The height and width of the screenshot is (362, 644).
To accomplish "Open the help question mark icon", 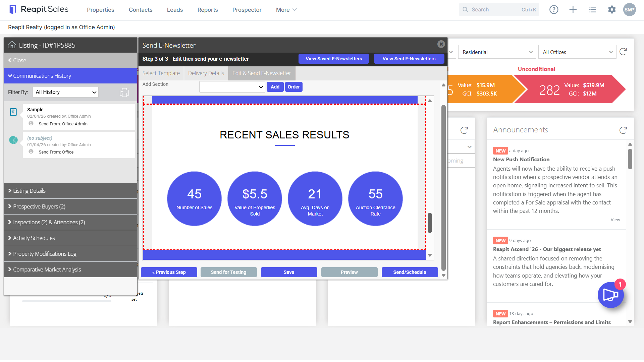I will click(554, 10).
